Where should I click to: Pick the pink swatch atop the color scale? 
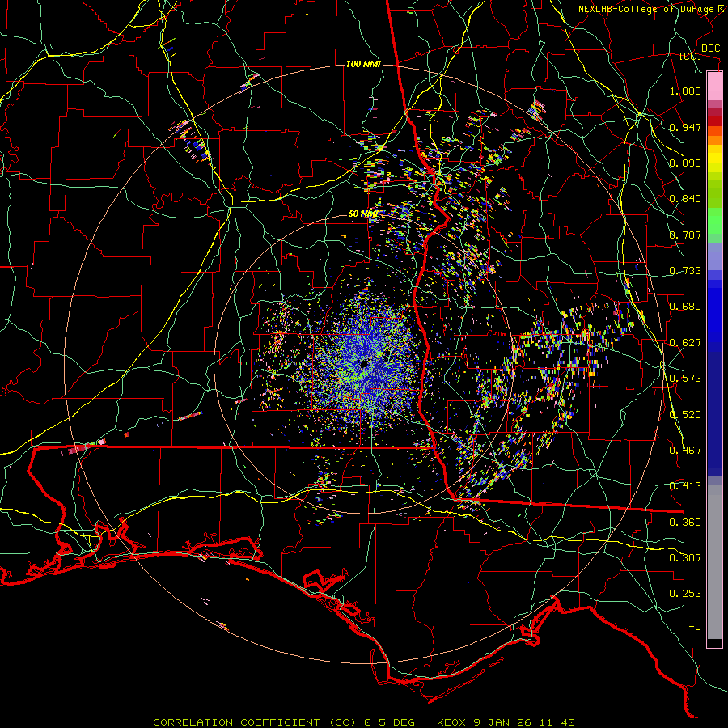(x=714, y=87)
